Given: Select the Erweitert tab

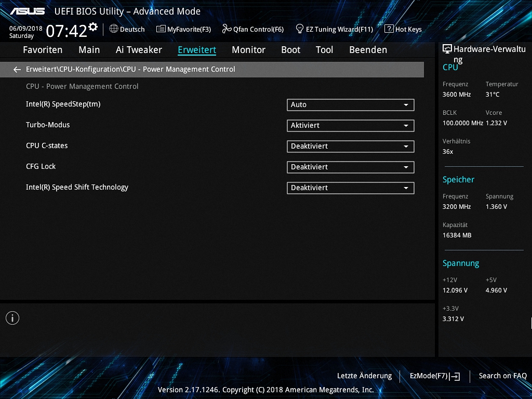Looking at the screenshot, I should 197,50.
